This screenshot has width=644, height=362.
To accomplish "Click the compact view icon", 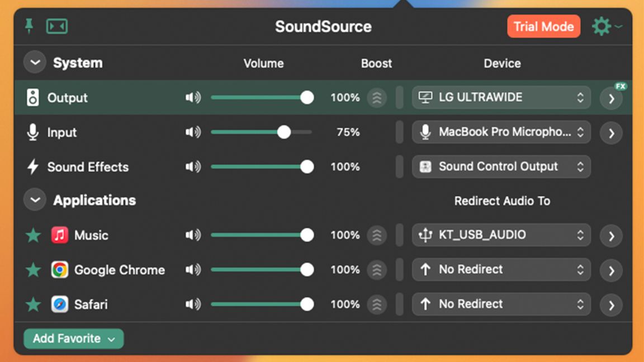I will [57, 26].
